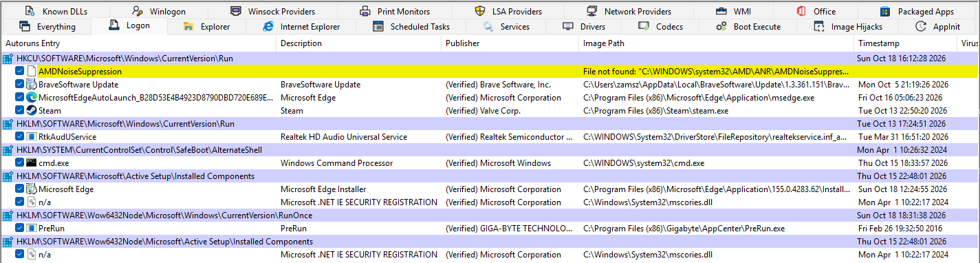Screen dimensions: 980x263
Task: Click the Steam icon in the Steam row
Action: click(32, 111)
